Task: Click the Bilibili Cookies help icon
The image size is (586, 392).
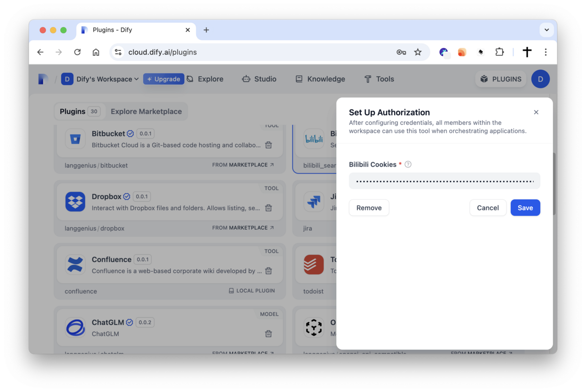Action: coord(408,165)
